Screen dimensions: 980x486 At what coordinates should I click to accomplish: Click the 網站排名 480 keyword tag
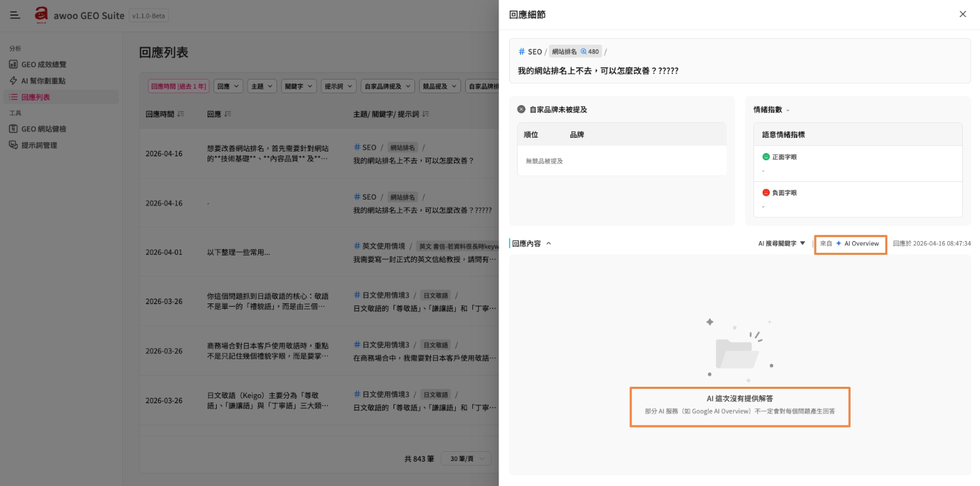click(575, 51)
